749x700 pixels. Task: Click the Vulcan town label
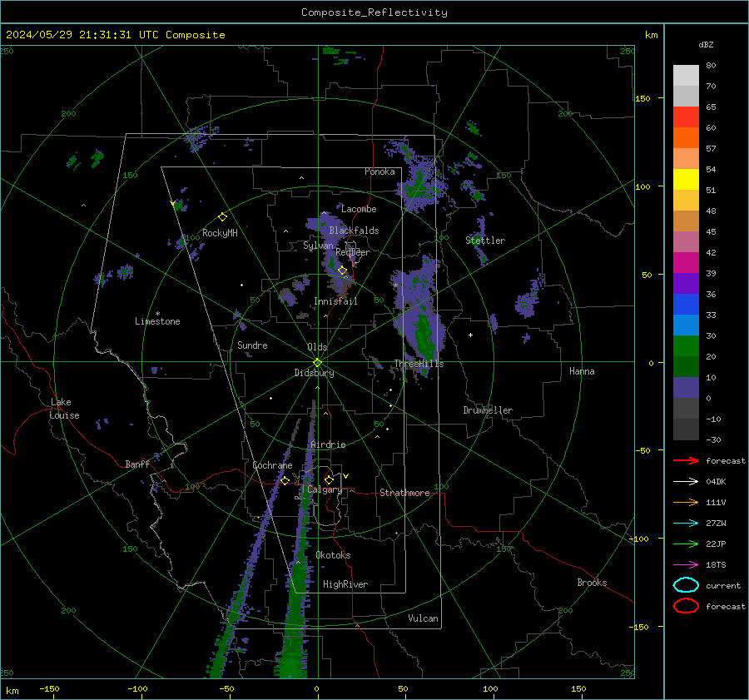click(x=424, y=618)
